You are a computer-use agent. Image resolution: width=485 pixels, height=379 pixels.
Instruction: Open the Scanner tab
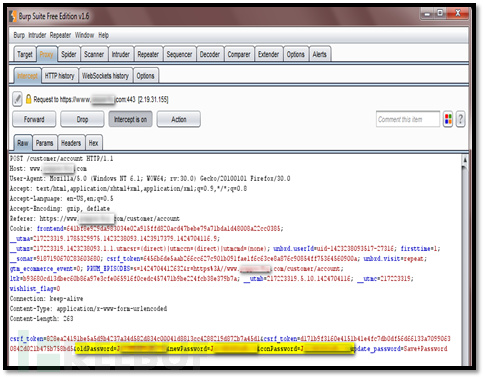[94, 54]
